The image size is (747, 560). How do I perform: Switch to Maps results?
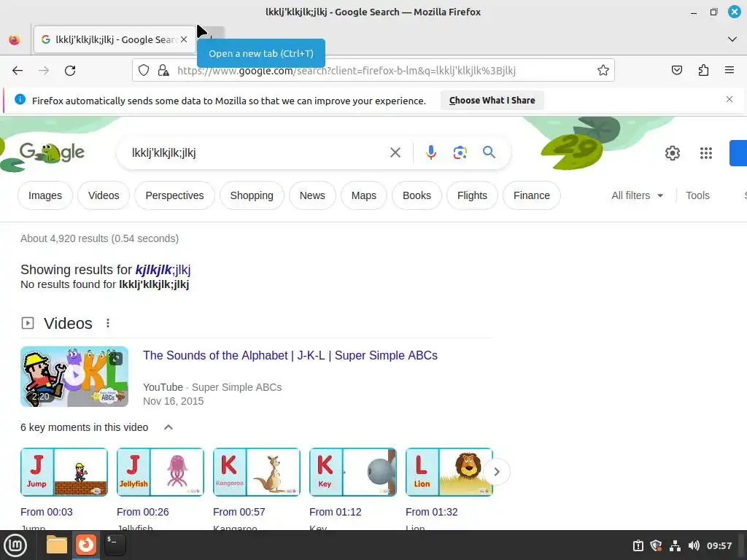point(363,195)
